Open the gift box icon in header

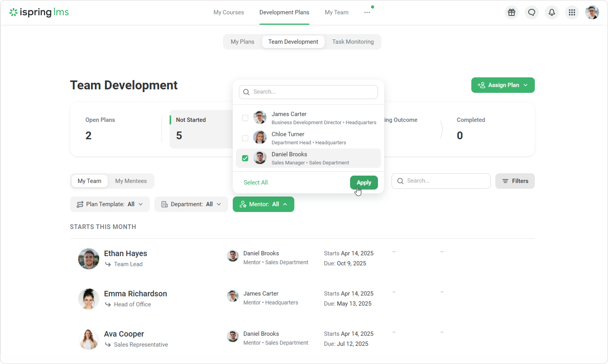click(x=512, y=12)
